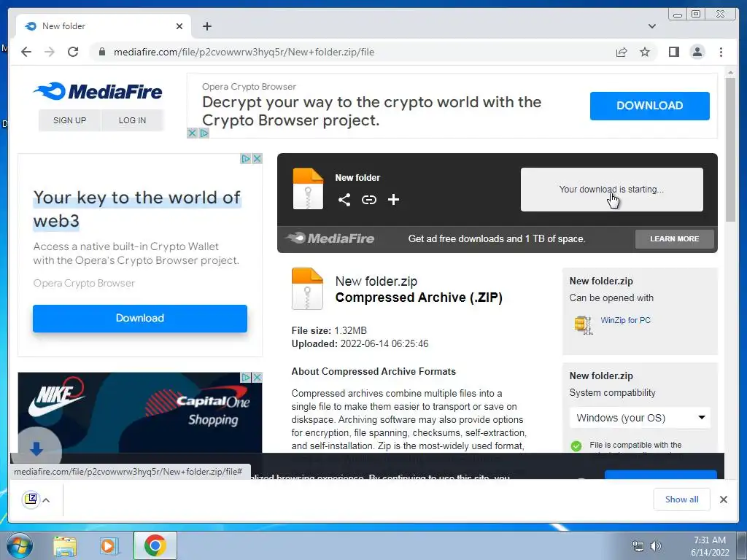The height and width of the screenshot is (560, 747).
Task: Click the copy link icon under New folder
Action: (x=368, y=200)
